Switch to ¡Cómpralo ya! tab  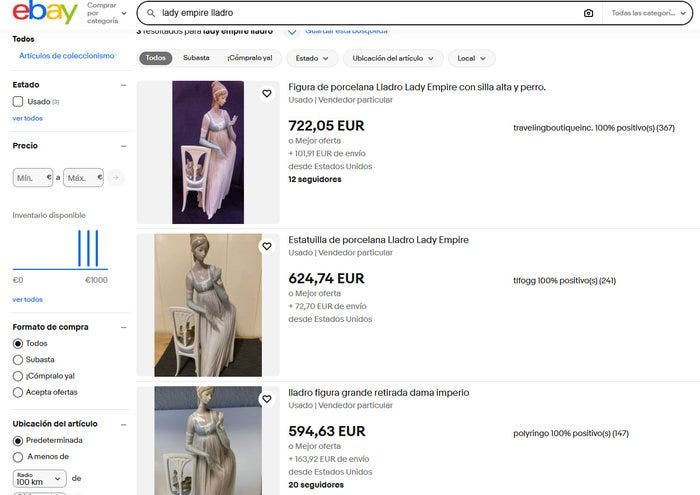[250, 58]
